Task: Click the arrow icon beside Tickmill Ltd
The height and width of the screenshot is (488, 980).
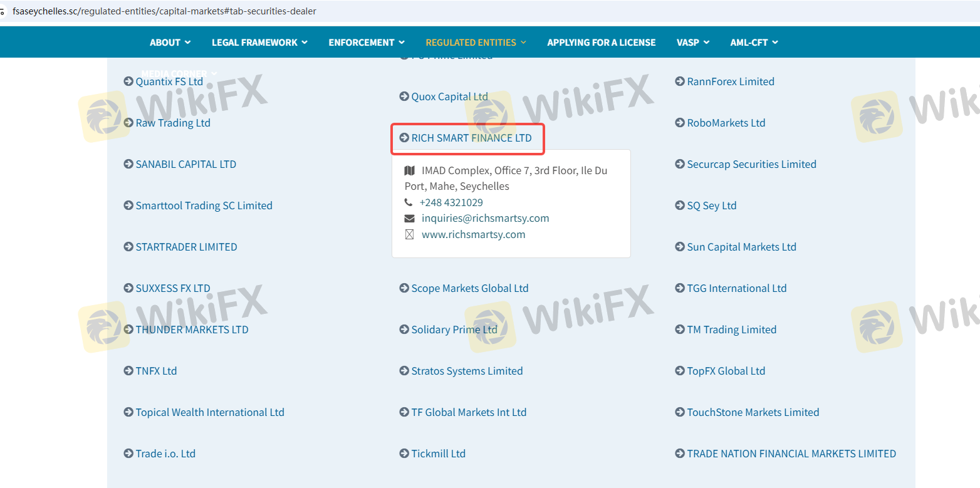Action: point(404,454)
